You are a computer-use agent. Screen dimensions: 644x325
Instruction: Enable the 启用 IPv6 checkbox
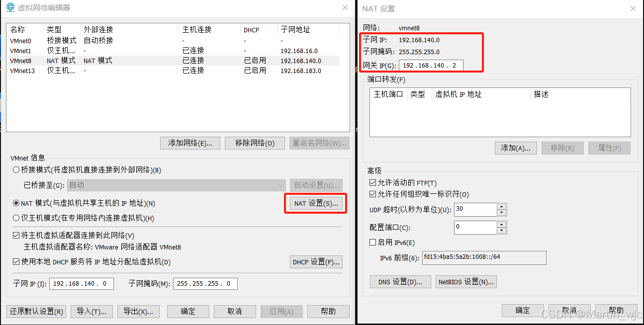373,243
